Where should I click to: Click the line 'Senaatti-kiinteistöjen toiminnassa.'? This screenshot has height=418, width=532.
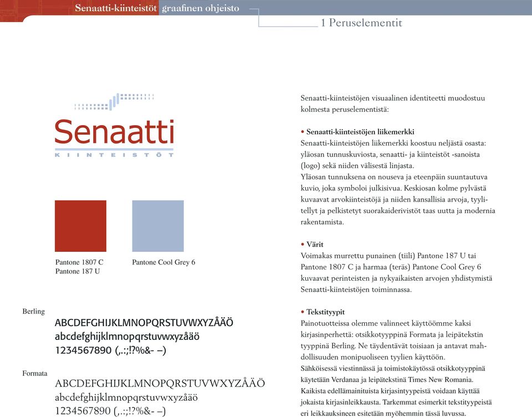tap(356, 290)
